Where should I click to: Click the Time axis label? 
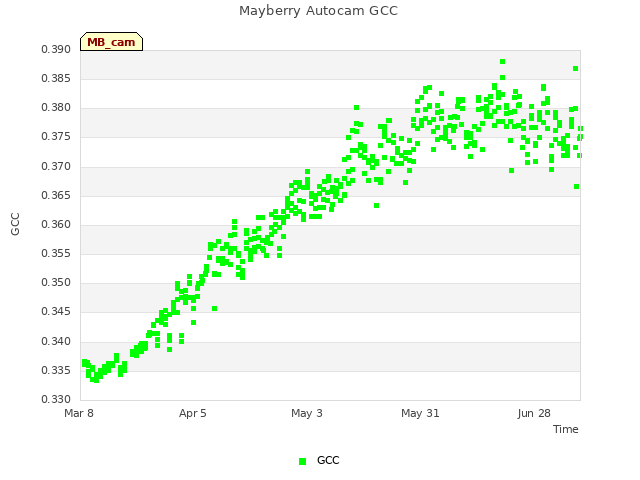tap(566, 429)
